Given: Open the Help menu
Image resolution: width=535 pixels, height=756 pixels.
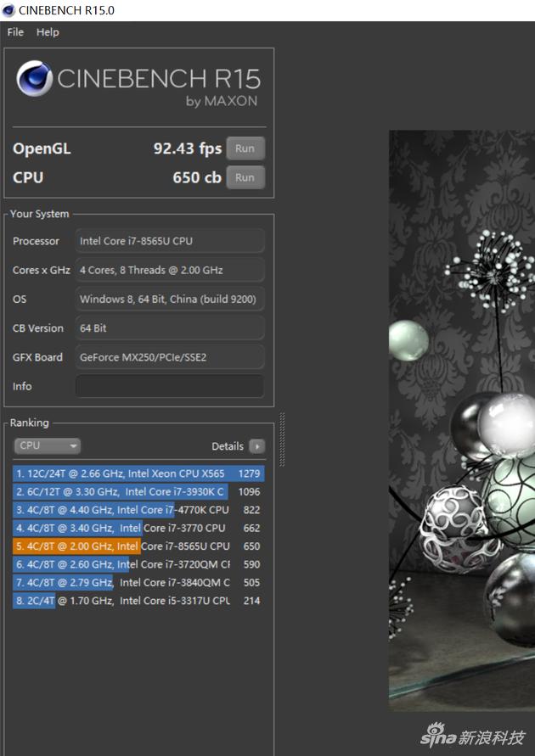Looking at the screenshot, I should point(48,32).
